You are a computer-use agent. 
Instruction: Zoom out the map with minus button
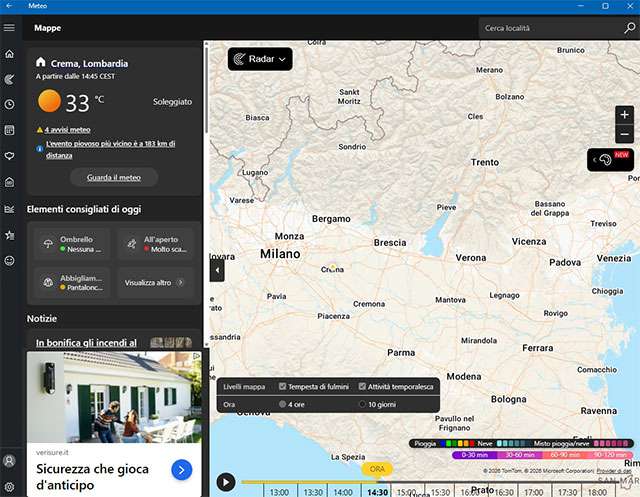point(624,134)
